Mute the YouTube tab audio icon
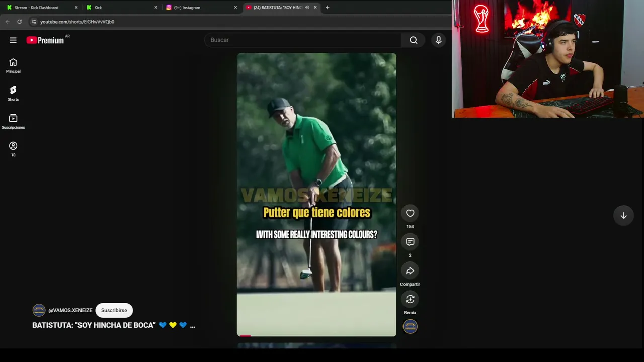 [307, 7]
